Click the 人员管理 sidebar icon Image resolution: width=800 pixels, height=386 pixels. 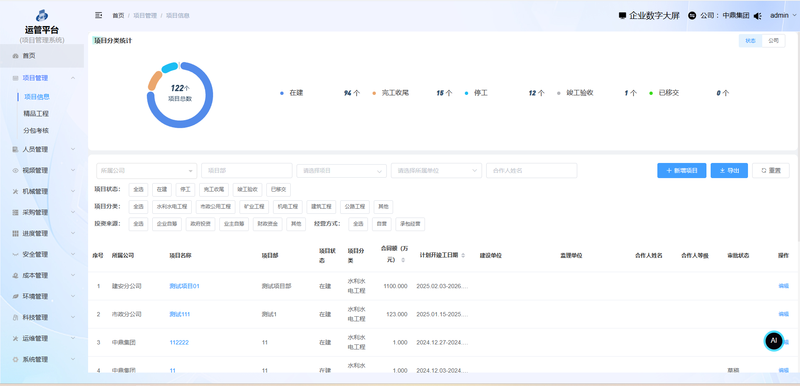coord(15,149)
